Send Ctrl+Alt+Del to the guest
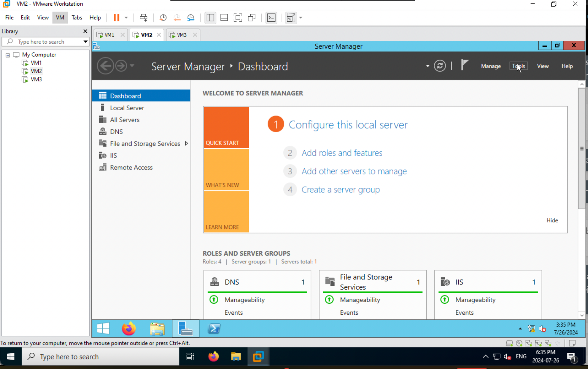Image resolution: width=588 pixels, height=369 pixels. (x=143, y=17)
